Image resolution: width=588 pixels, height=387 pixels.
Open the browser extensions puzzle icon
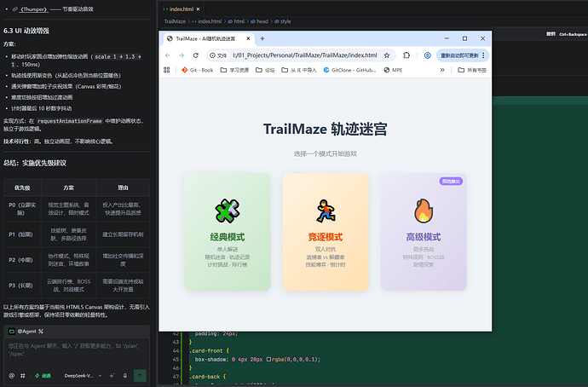pyautogui.click(x=406, y=55)
